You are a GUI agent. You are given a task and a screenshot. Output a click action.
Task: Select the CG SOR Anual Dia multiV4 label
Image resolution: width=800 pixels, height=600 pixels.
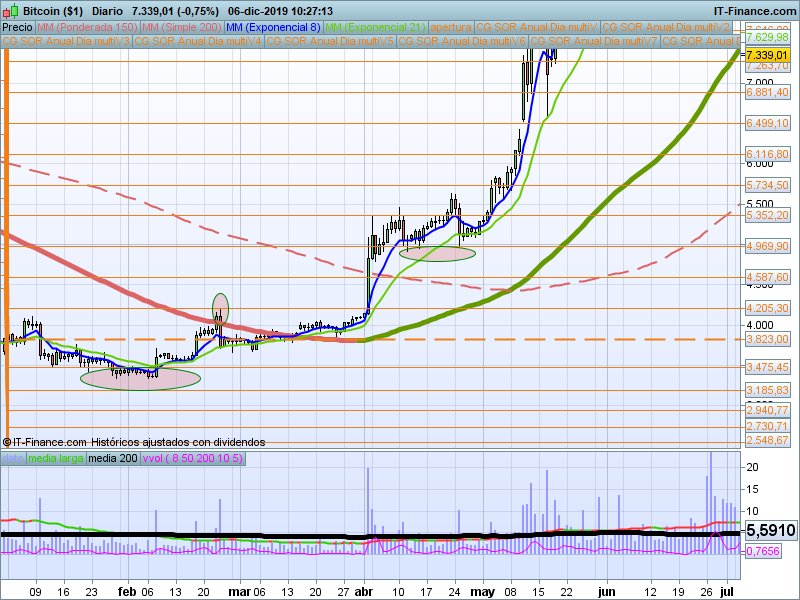[198, 42]
